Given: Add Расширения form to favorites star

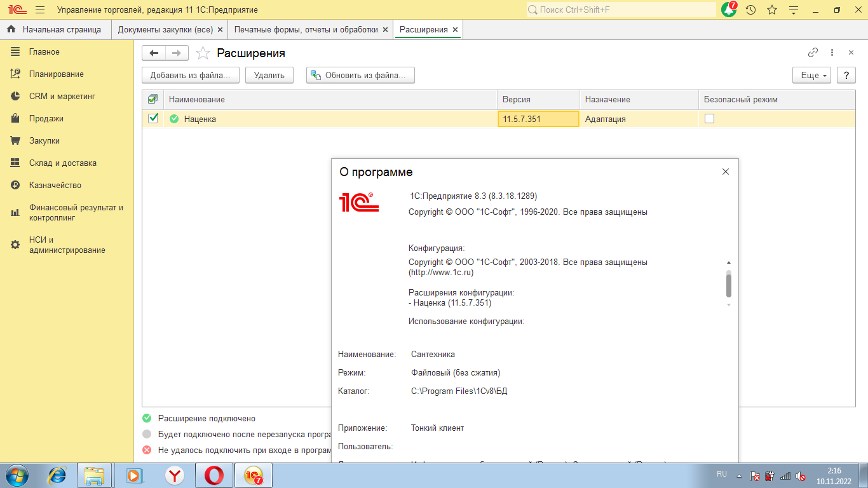Looking at the screenshot, I should 203,53.
